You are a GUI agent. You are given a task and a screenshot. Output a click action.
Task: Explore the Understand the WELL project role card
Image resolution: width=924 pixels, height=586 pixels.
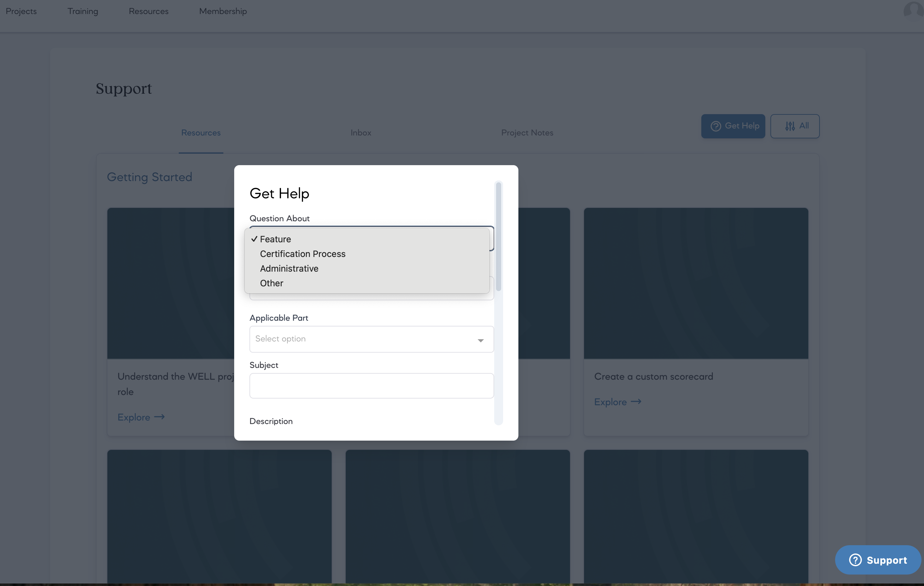[141, 417]
